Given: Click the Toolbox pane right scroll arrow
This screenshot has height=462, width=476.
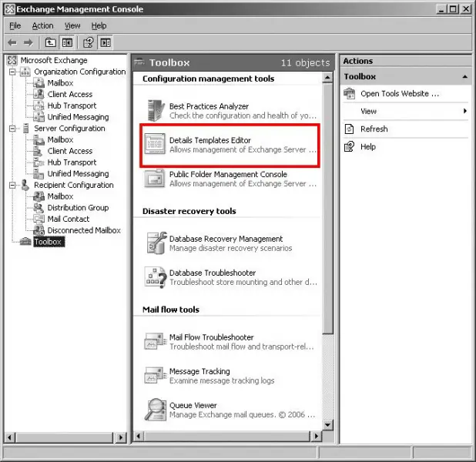Looking at the screenshot, I should (316, 437).
